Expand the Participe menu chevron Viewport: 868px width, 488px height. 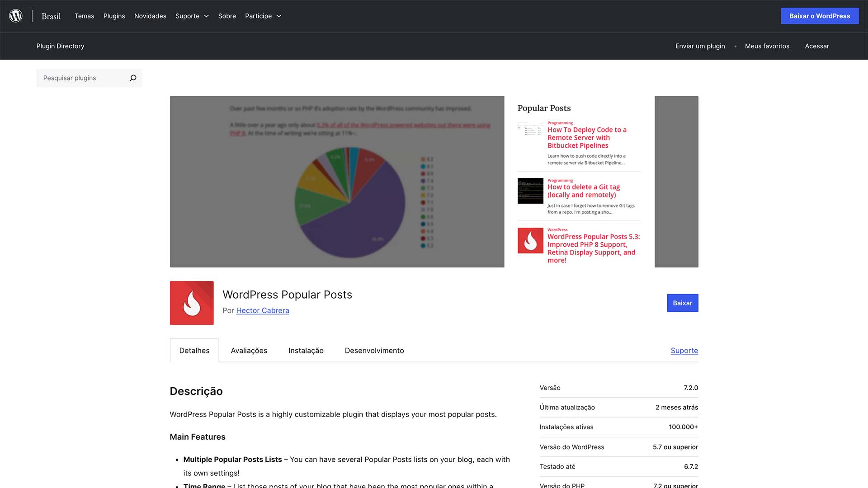(x=279, y=16)
